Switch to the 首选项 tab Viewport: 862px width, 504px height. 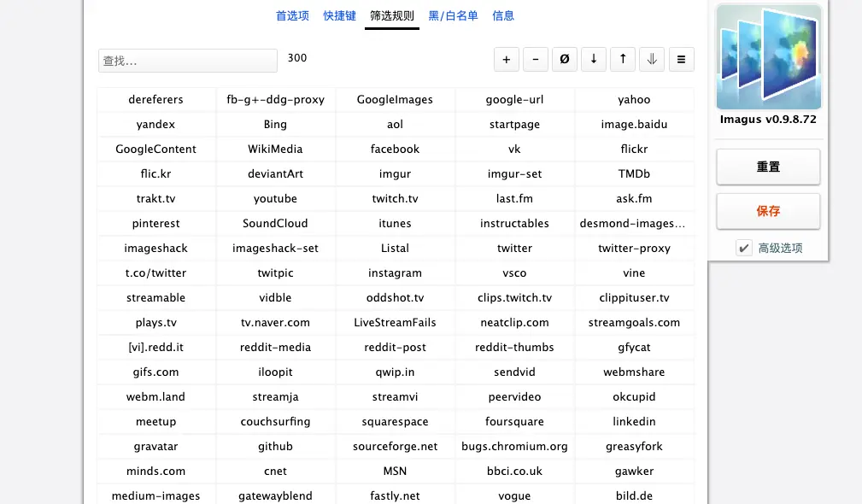click(x=292, y=16)
